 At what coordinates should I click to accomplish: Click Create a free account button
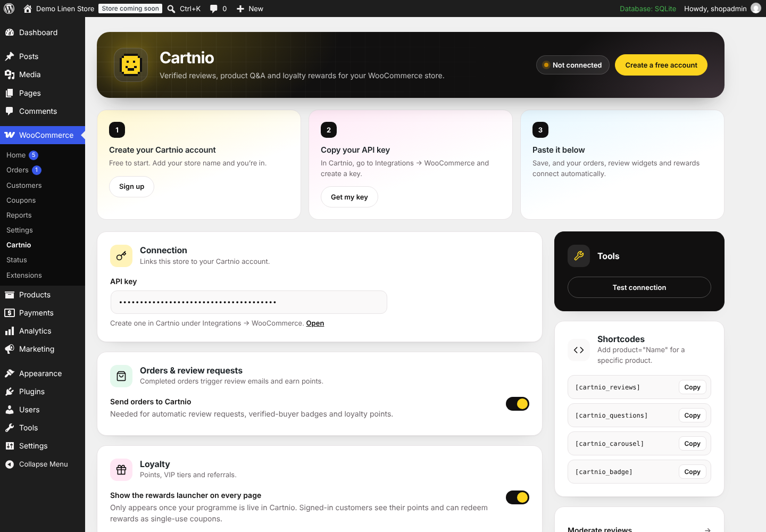661,65
